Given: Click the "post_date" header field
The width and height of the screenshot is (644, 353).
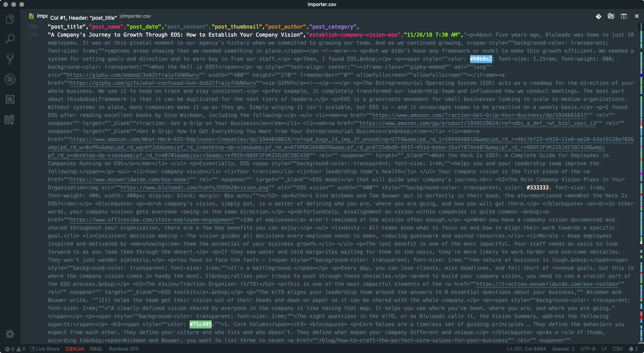Looking at the screenshot, I should 144,27.
